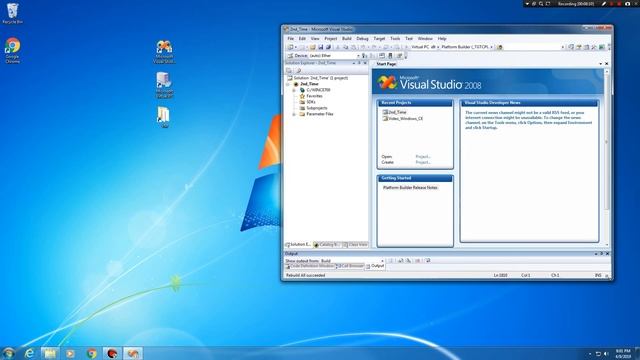Click the Toggle Word Wrap icon in Output toolbar

pyautogui.click(x=427, y=260)
